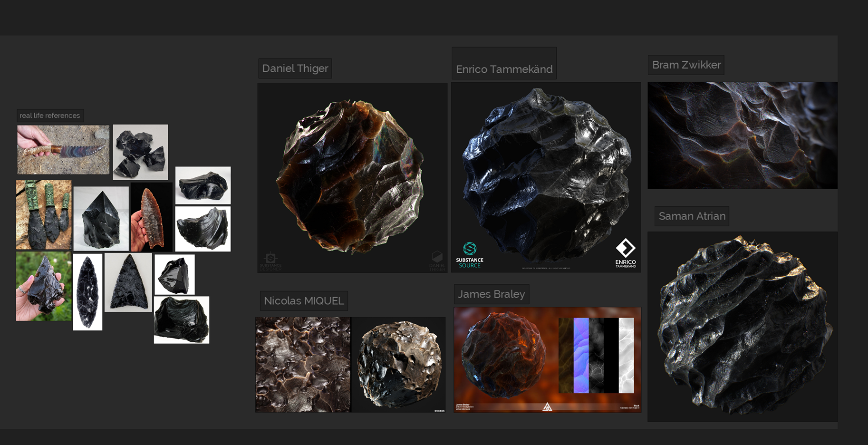Click the triangular black arrowhead reference image
This screenshot has height=445, width=868.
[128, 282]
